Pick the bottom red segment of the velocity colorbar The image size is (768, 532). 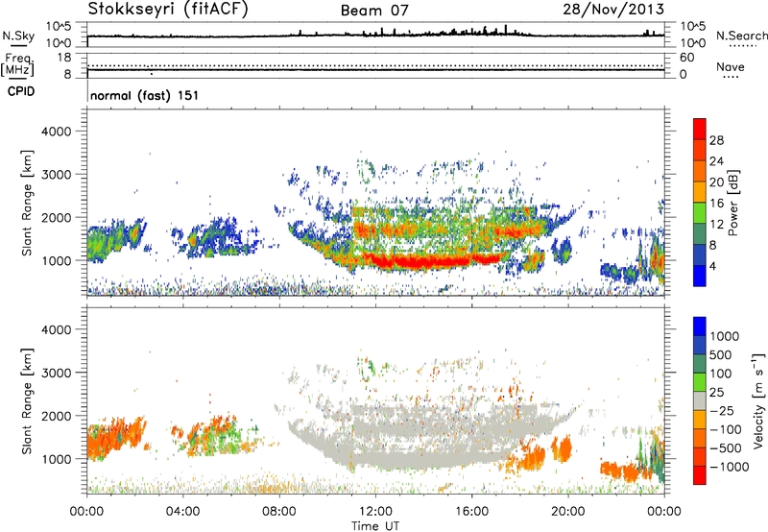700,475
